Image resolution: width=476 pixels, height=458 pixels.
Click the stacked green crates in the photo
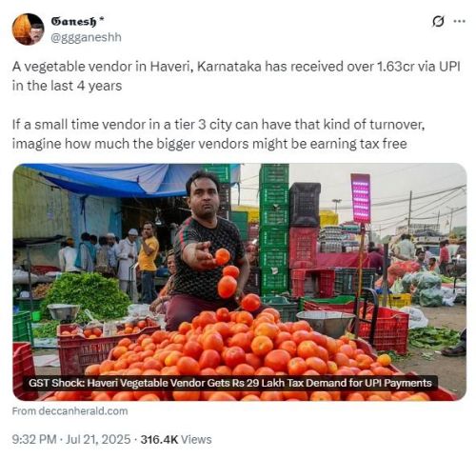274,230
